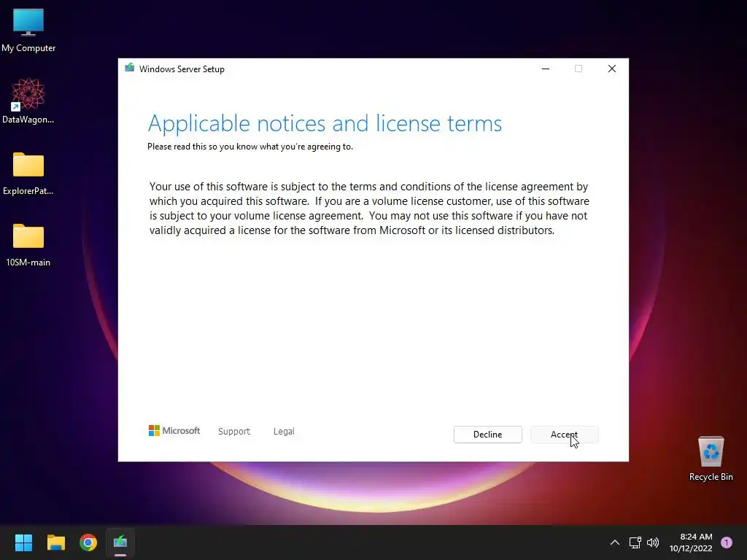Click the Windows Server Setup taskbar icon

pos(120,542)
